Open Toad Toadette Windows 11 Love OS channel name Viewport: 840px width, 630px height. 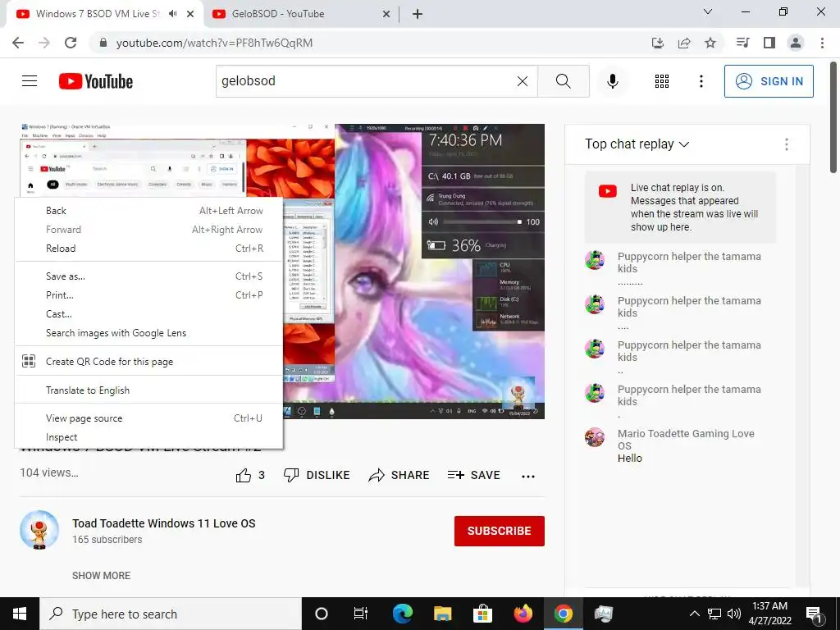tap(164, 523)
